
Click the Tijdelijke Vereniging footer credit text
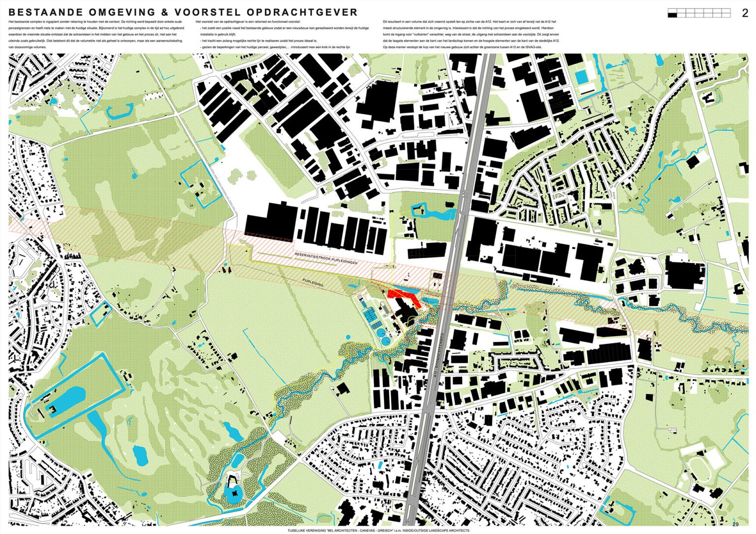(x=378, y=531)
